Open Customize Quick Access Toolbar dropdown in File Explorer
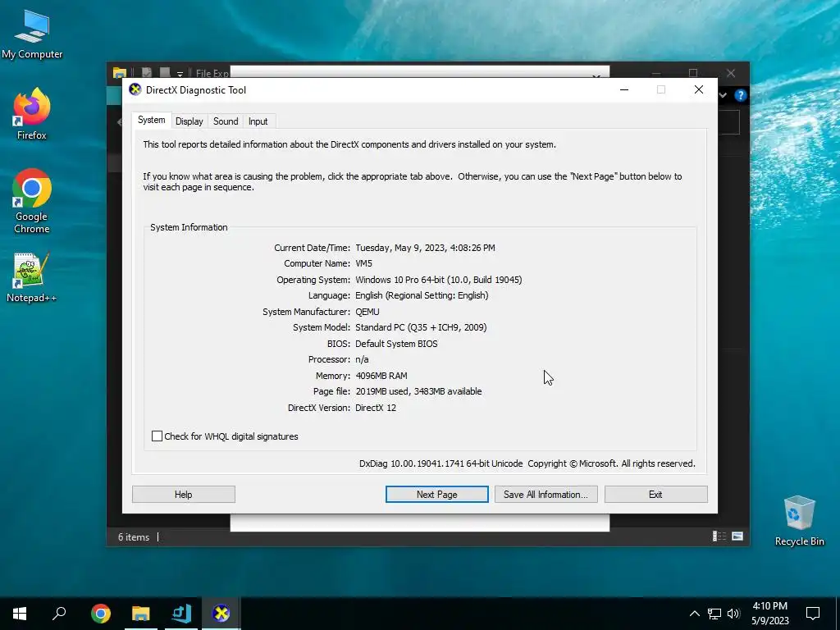Viewport: 840px width, 630px height. [180, 73]
